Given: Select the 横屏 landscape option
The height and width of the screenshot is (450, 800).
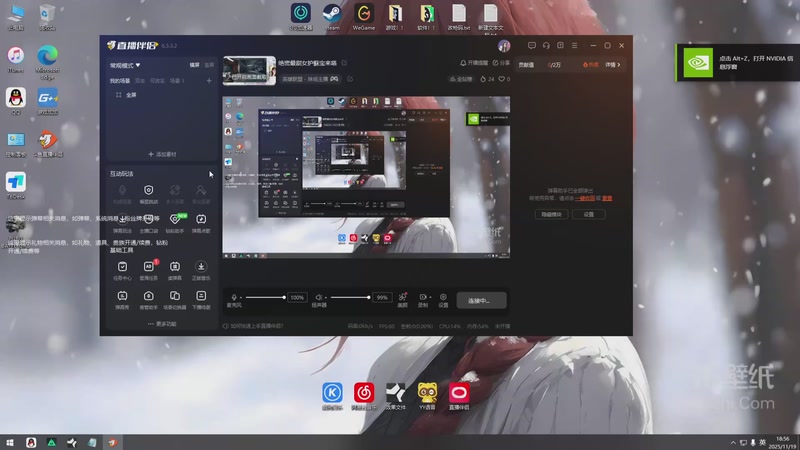Looking at the screenshot, I should tap(194, 65).
